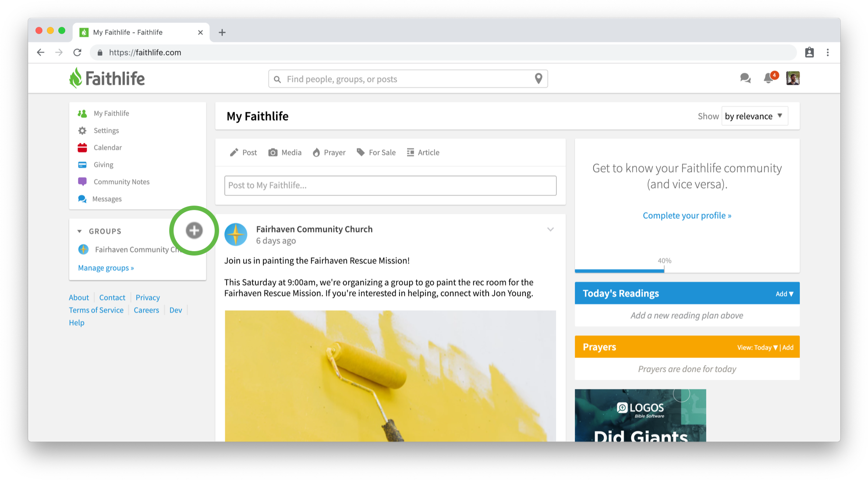
Task: Open Prayers View Today dropdown
Action: [757, 347]
